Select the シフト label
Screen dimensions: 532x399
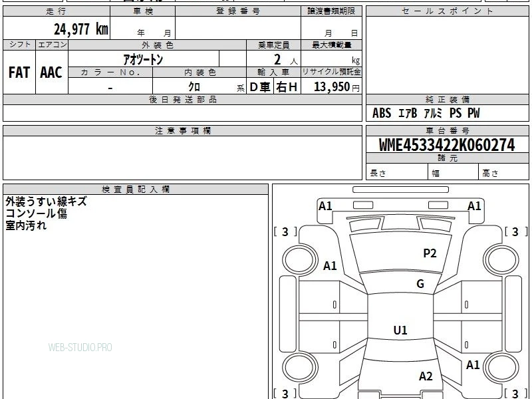pos(19,45)
